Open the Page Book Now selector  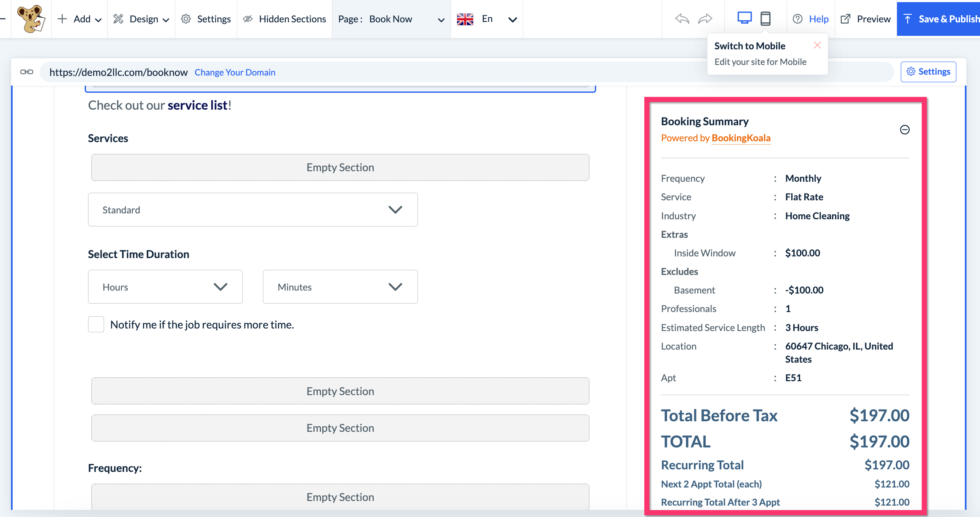click(x=391, y=19)
